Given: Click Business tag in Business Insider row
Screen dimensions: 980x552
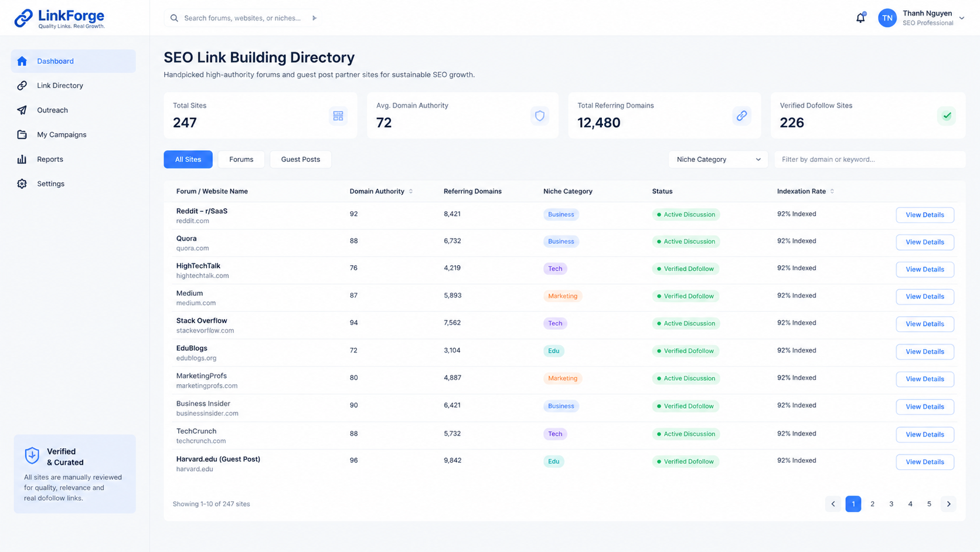Looking at the screenshot, I should tap(561, 406).
